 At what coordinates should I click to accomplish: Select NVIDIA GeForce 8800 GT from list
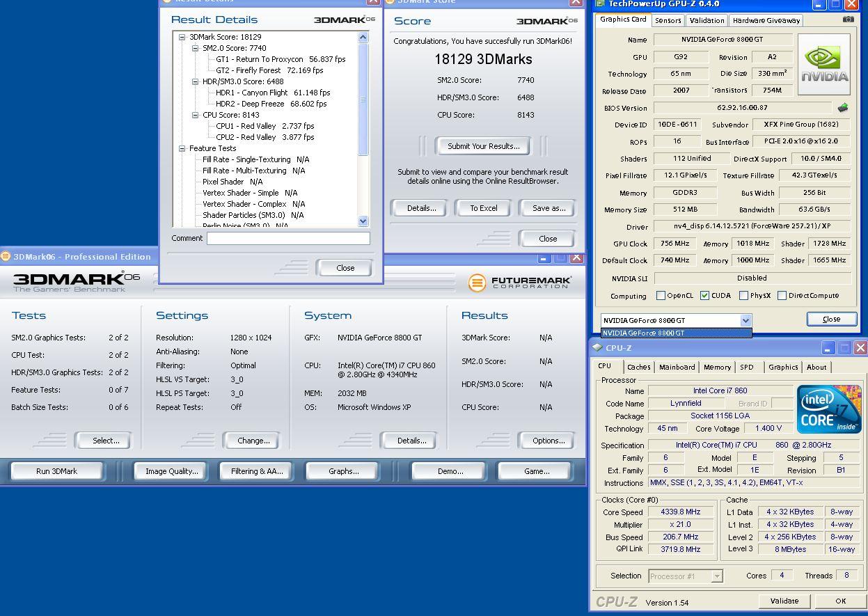[x=676, y=333]
